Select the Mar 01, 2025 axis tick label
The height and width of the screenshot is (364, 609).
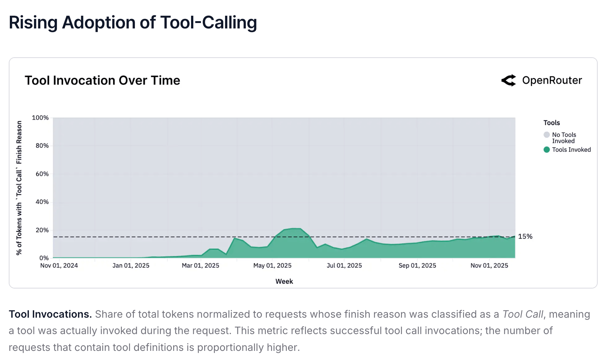click(x=201, y=266)
